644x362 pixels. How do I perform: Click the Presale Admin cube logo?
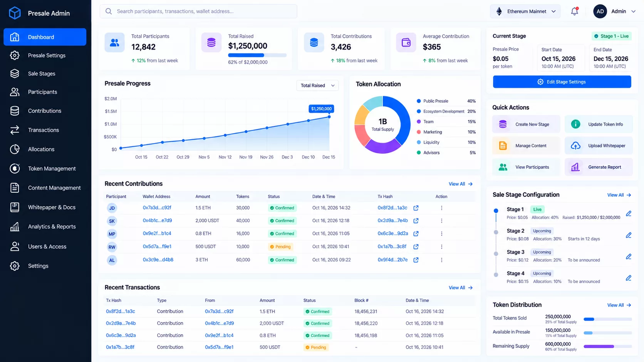click(x=15, y=13)
